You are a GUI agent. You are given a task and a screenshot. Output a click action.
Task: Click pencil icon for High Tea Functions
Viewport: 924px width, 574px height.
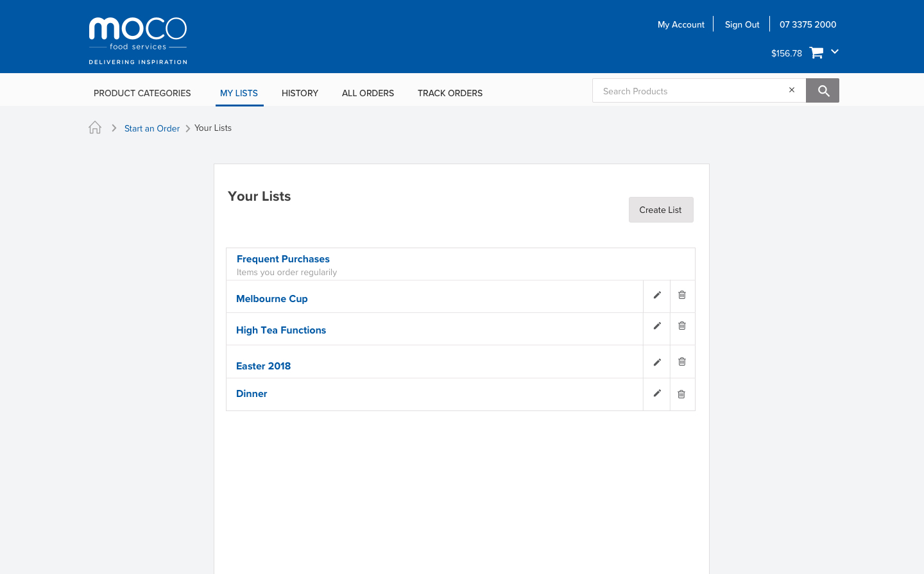pos(656,326)
